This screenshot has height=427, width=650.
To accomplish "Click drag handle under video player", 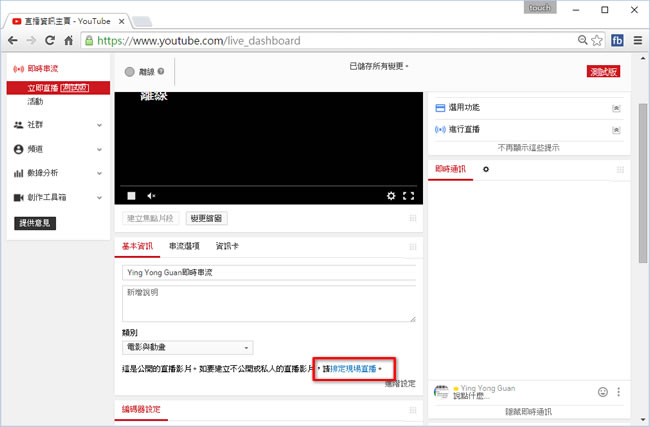I will click(412, 218).
